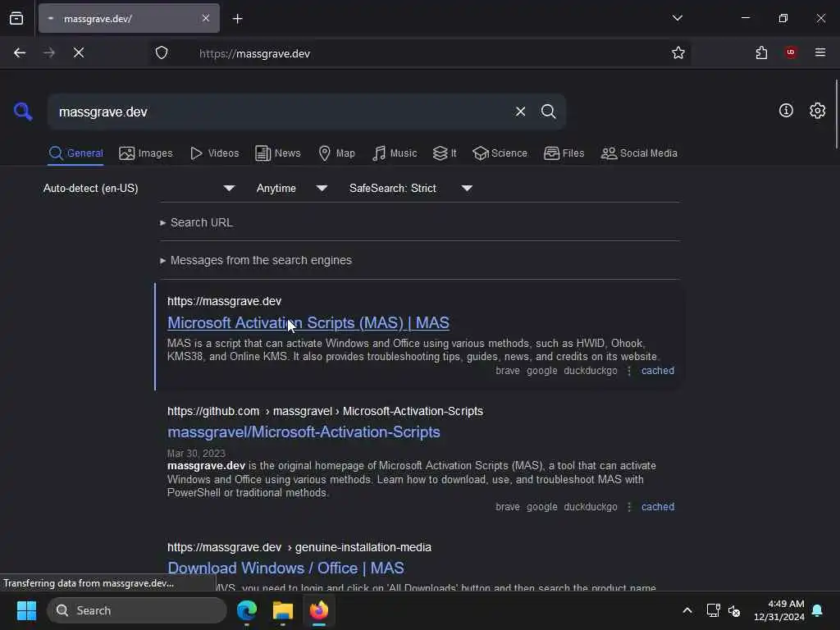The height and width of the screenshot is (630, 840).
Task: Open cached version of GitHub result
Action: click(x=658, y=507)
